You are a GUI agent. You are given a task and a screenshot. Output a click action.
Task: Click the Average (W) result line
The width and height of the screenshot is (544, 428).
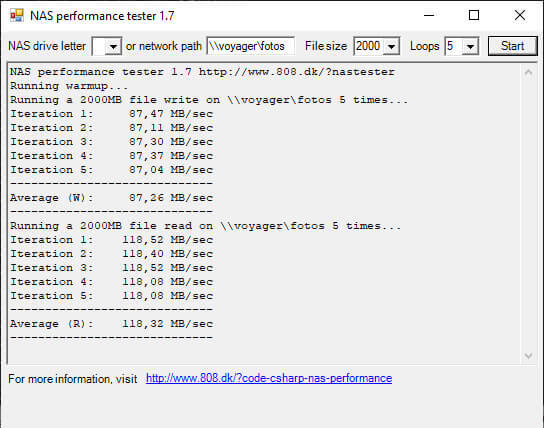coord(111,198)
